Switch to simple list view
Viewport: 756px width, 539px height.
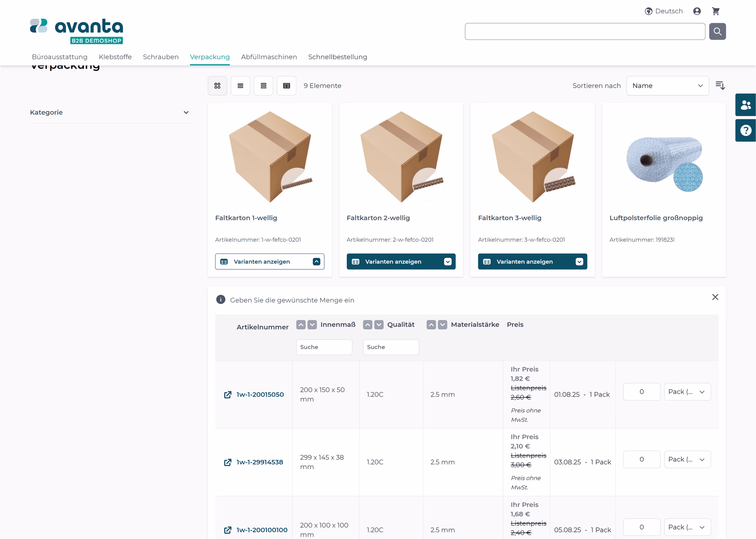click(x=240, y=86)
